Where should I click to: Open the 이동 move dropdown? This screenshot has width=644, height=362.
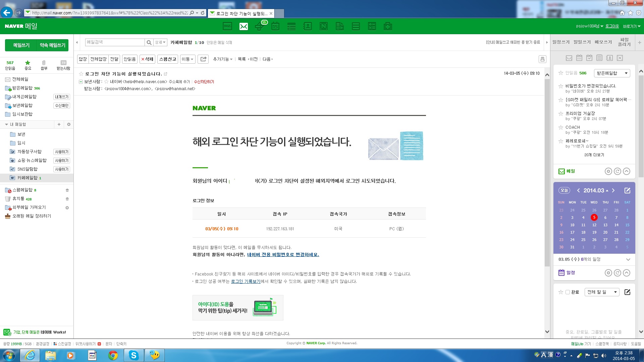tap(187, 59)
